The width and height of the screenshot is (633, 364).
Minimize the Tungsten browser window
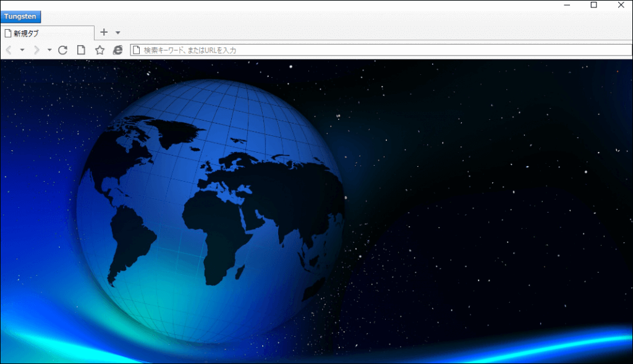tap(567, 5)
